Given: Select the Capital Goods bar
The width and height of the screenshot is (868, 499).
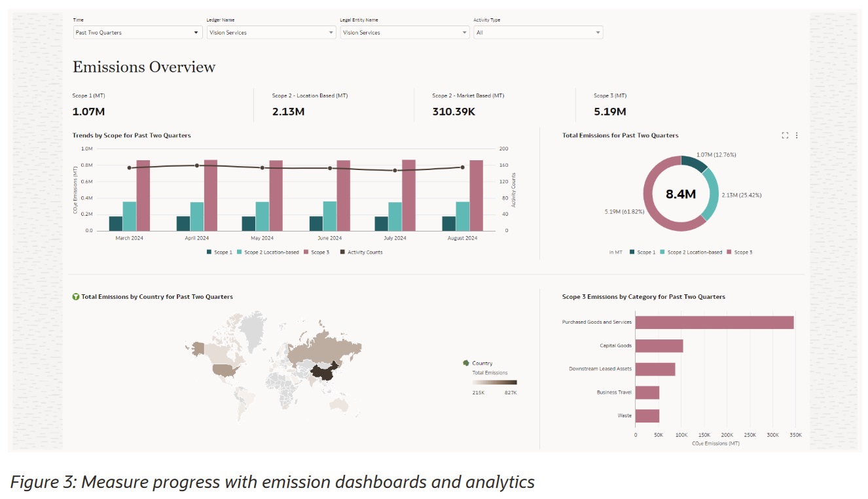Looking at the screenshot, I should (659, 346).
